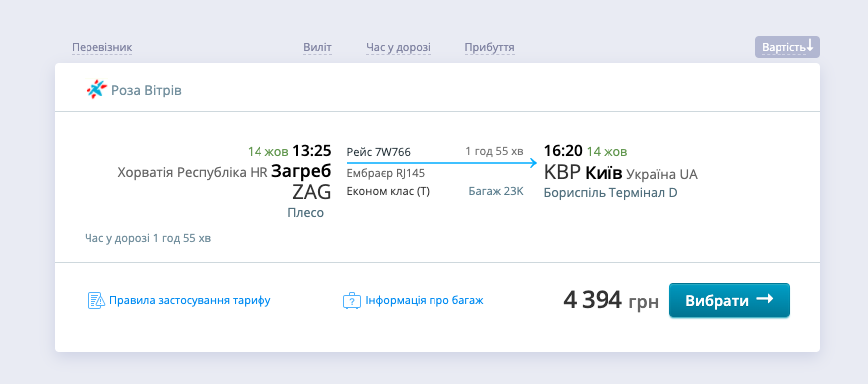The image size is (868, 384).
Task: Toggle the Вартість price sorting
Action: tap(787, 47)
